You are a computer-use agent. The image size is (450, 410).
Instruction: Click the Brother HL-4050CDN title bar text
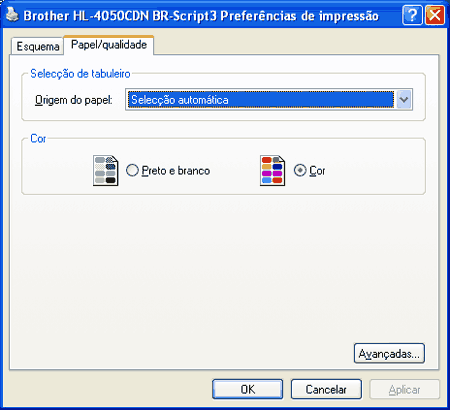point(201,16)
